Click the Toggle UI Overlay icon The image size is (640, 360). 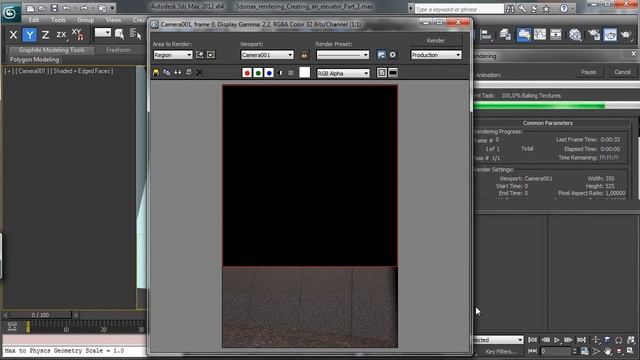click(382, 73)
